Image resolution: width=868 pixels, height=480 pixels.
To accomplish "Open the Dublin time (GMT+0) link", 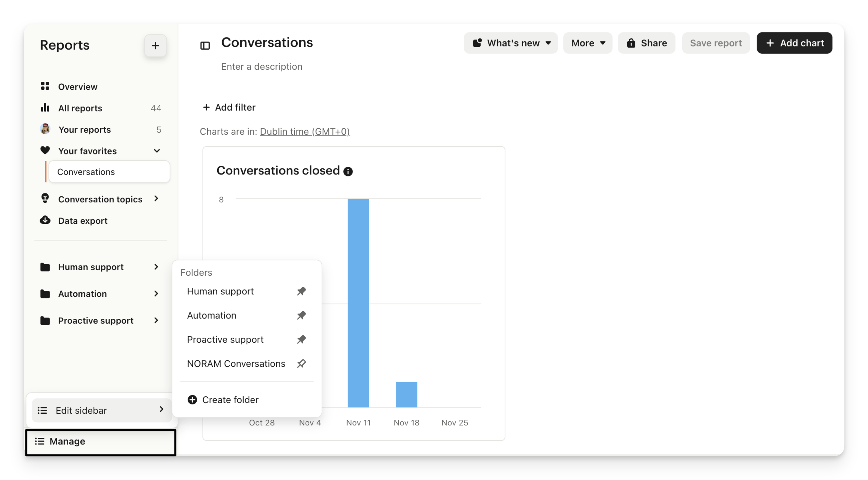I will [x=305, y=131].
